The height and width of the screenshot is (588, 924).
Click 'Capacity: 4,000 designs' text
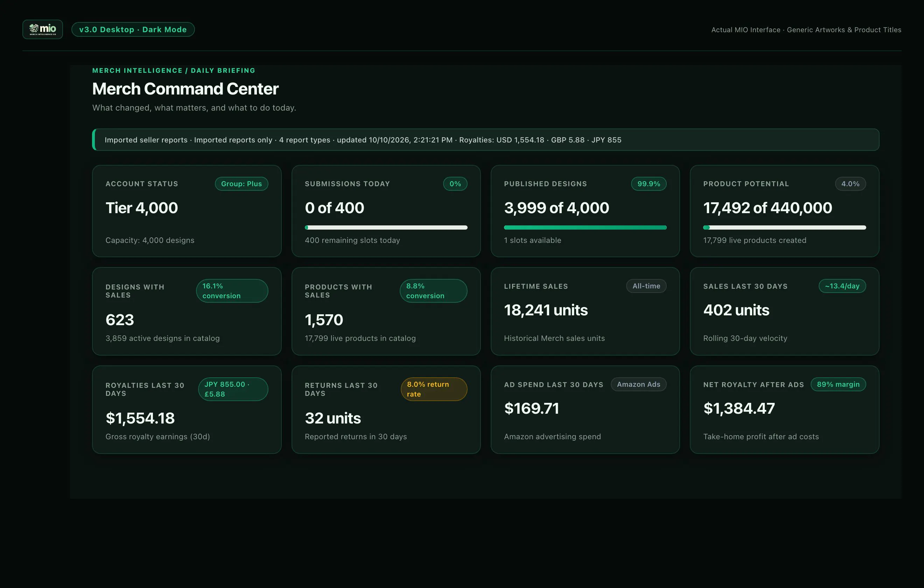pos(150,240)
